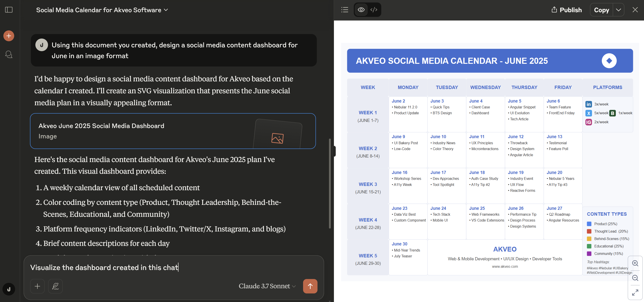Image resolution: width=644 pixels, height=302 pixels.
Task: Open Claude 3.7 Sonnet model selector
Action: point(267,286)
